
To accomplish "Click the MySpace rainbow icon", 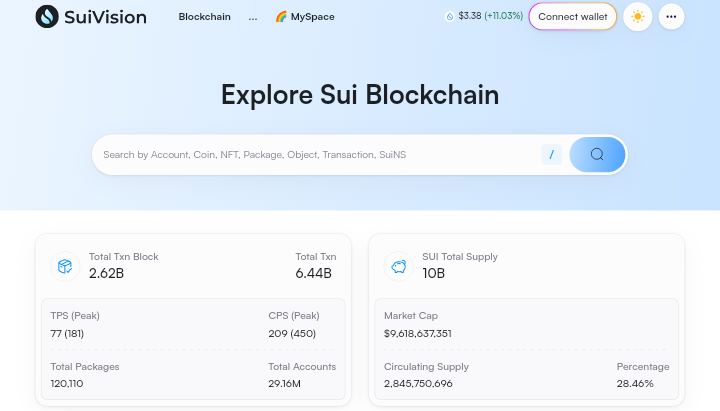I will tap(281, 17).
